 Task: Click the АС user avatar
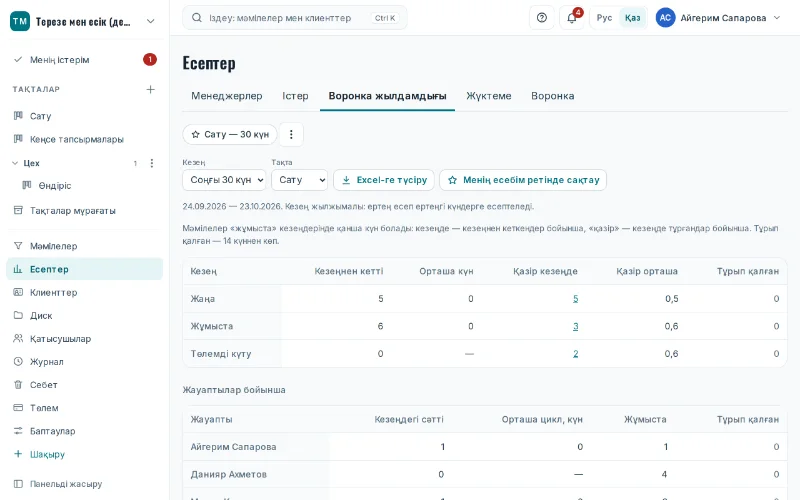pyautogui.click(x=665, y=18)
